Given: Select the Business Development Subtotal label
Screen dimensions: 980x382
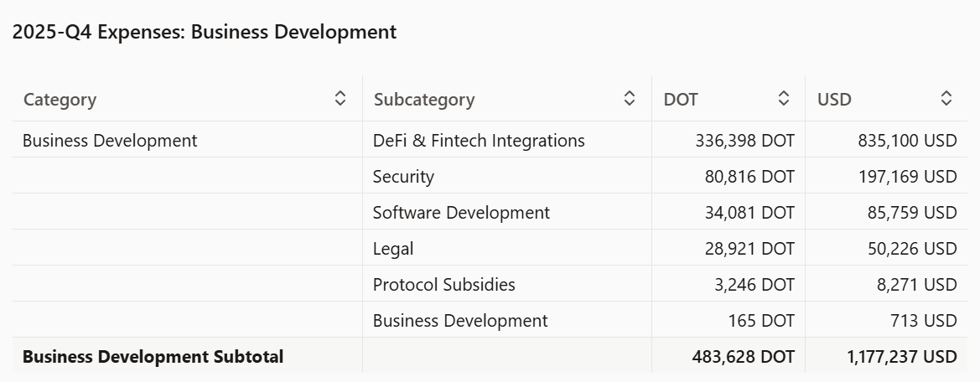Looking at the screenshot, I should tap(153, 357).
